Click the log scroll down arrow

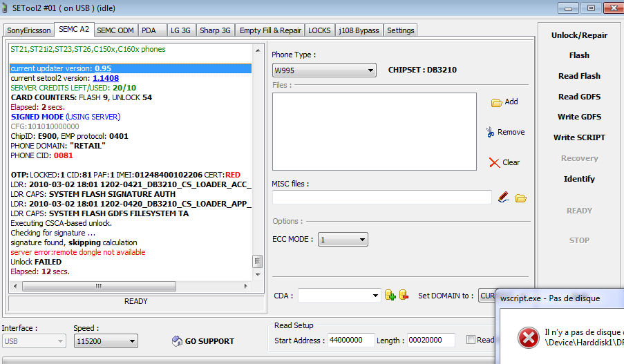(258, 274)
